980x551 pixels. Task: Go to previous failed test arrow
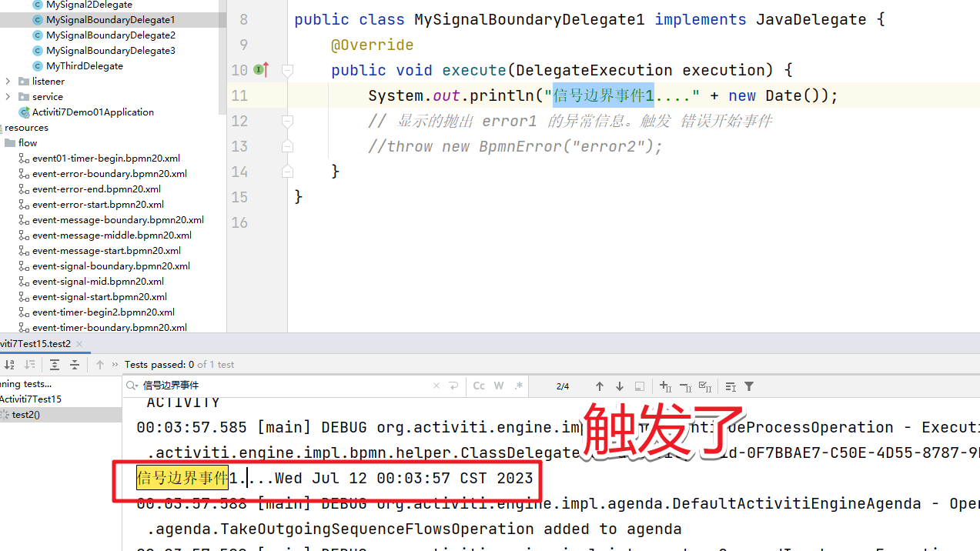click(100, 365)
